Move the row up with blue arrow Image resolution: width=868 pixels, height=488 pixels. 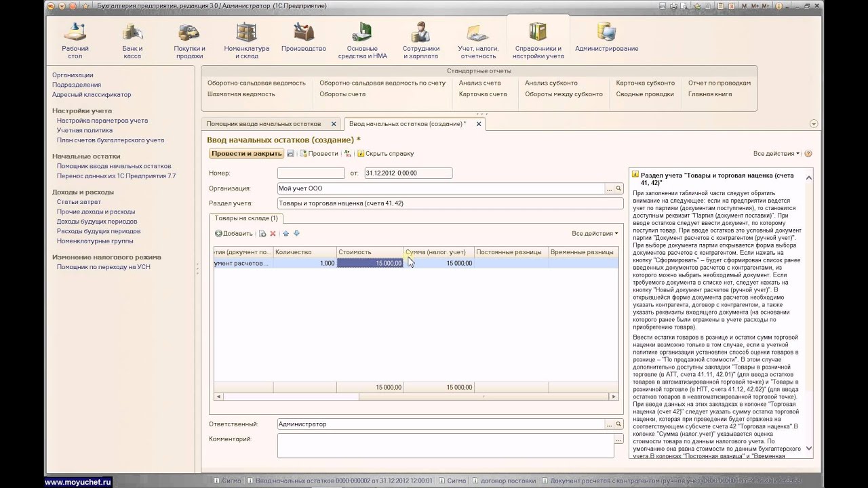tap(285, 234)
